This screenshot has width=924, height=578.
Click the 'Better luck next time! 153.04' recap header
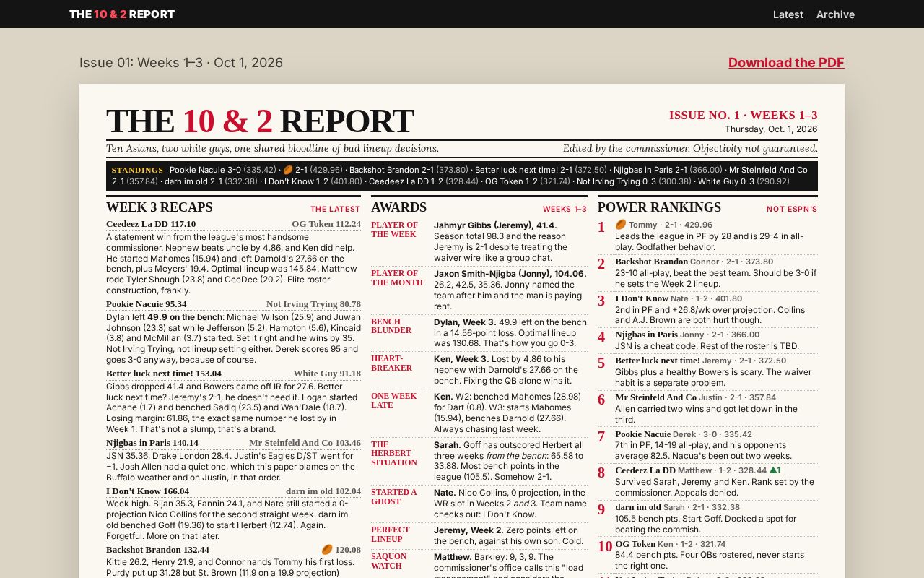164,374
